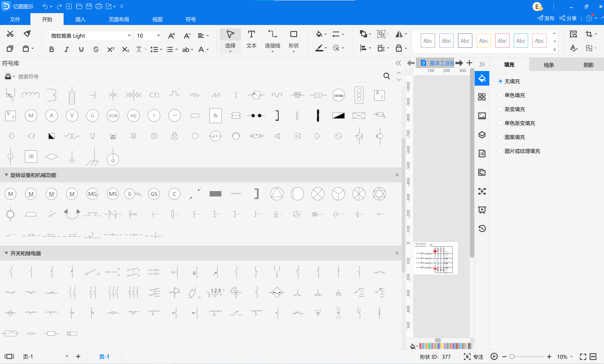Viewport: 604px width, 364px height.
Task: Click the Print icon in title bar
Action: pos(99,6)
